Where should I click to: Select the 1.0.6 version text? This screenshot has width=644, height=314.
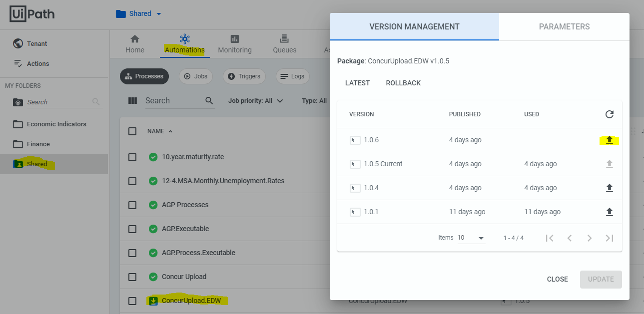point(371,140)
